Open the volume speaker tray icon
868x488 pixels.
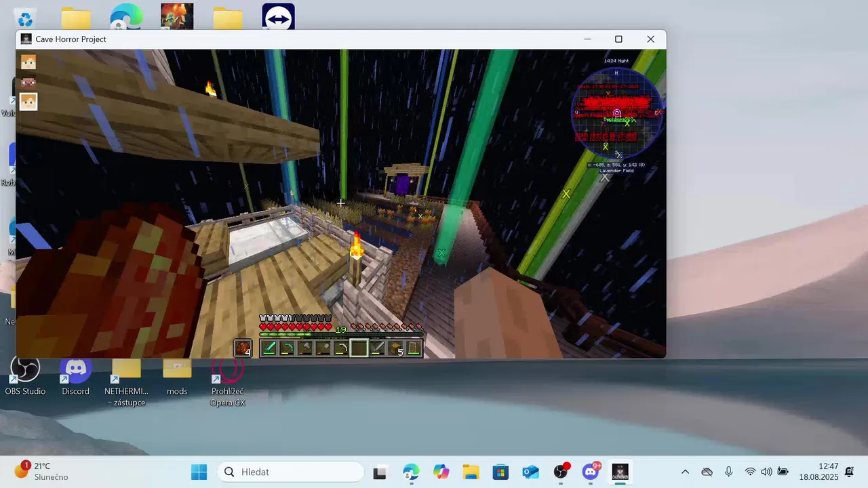click(x=766, y=472)
